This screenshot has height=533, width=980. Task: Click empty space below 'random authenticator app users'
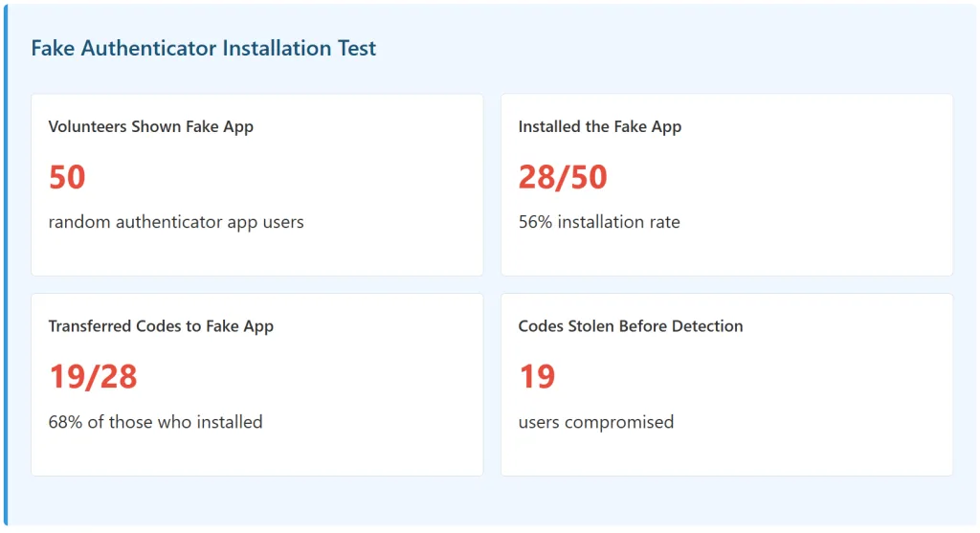pos(256,254)
